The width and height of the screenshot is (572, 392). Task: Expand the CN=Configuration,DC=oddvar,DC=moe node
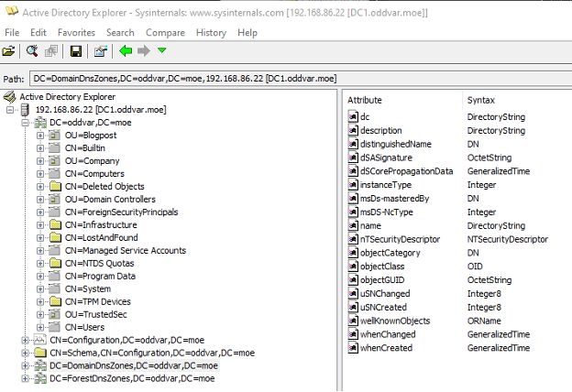tap(25, 340)
